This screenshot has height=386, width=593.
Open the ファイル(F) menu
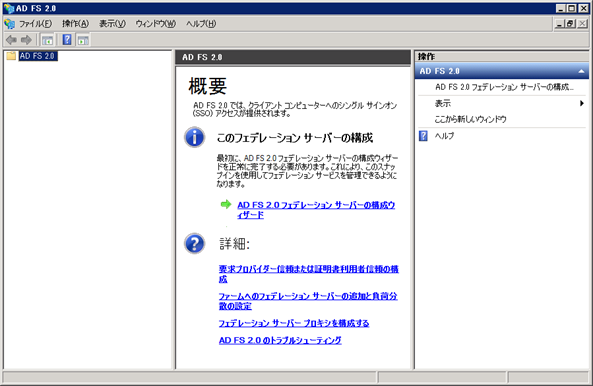[35, 24]
